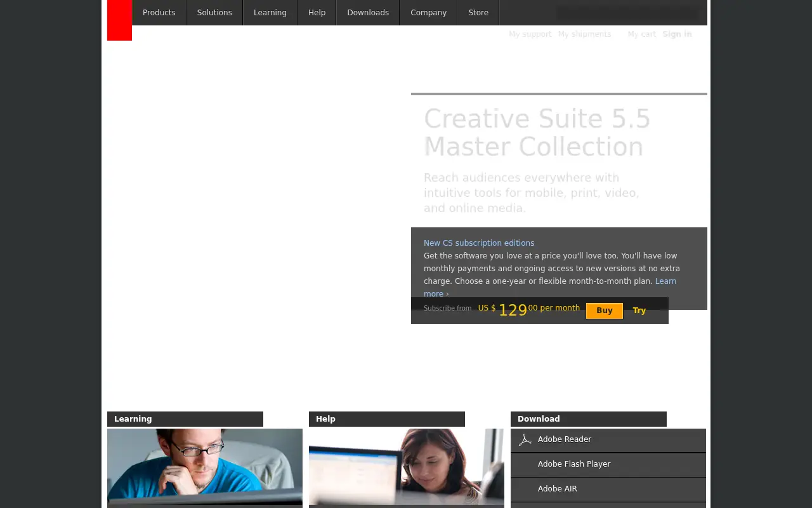Click the yellow Try link
Image resolution: width=812 pixels, height=508 pixels.
[x=639, y=311]
